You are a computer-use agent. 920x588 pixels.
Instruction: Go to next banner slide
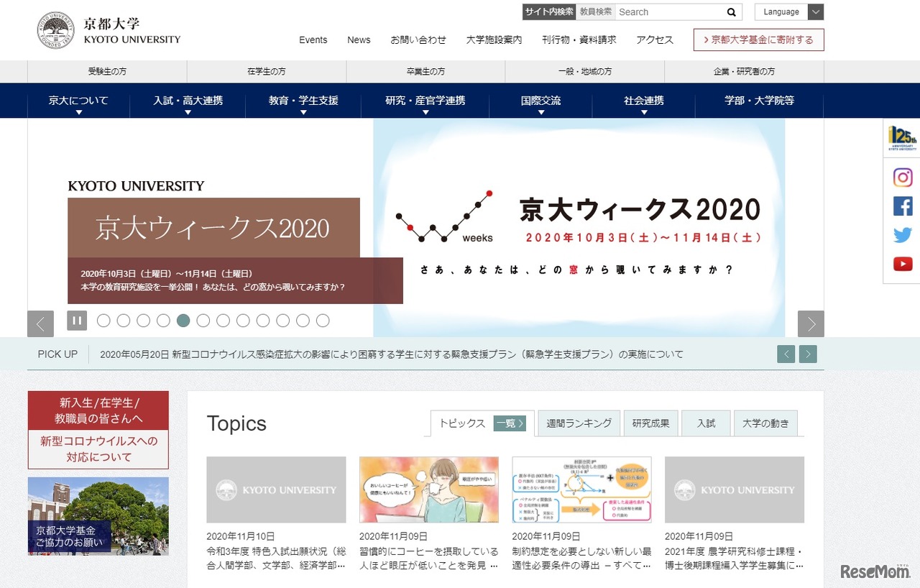[811, 323]
